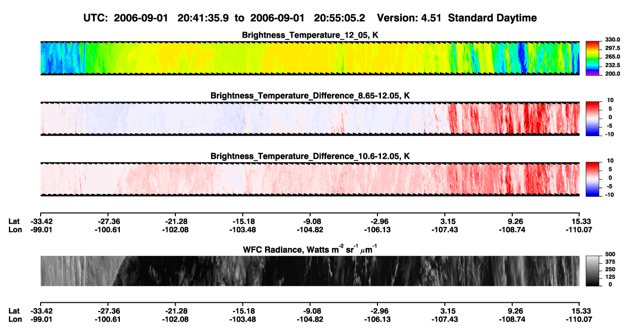The height and width of the screenshot is (330, 644).
Task: Click latitude -2.96 on axis above WFC panel
Action: [377, 221]
